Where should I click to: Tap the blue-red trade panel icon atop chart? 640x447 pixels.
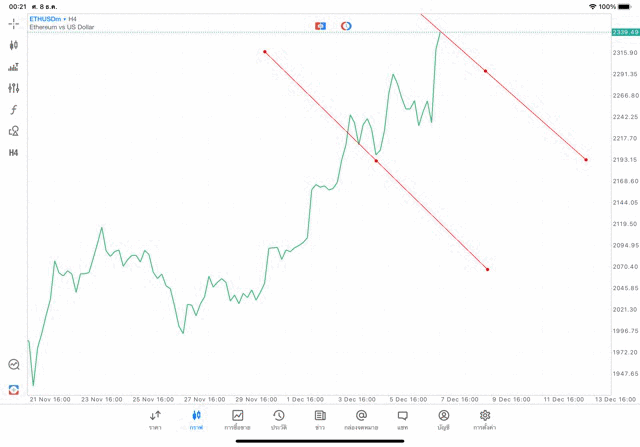coord(320,24)
